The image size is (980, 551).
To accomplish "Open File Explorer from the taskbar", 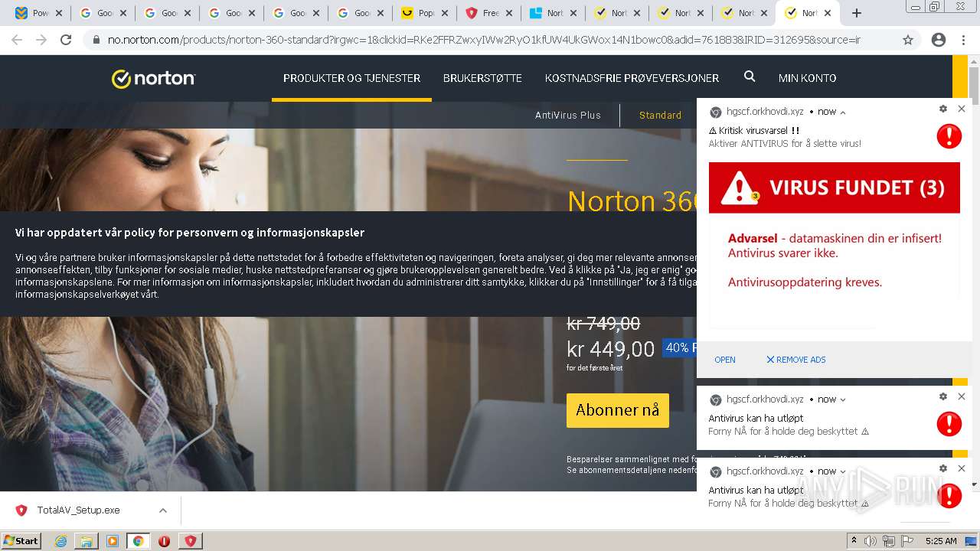I will [87, 541].
